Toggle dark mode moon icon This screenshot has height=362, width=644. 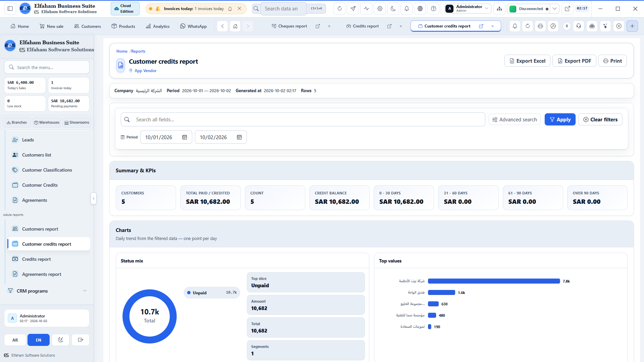pyautogui.click(x=393, y=9)
